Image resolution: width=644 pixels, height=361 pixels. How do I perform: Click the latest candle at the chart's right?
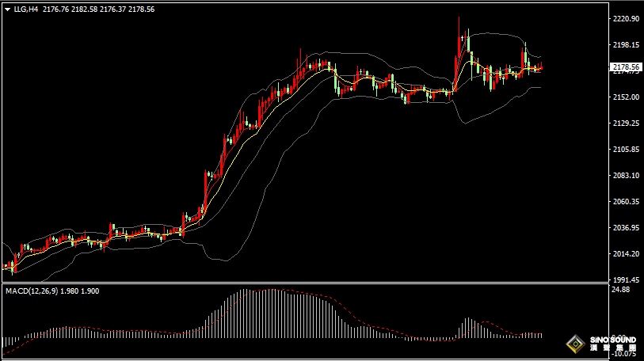click(x=540, y=68)
